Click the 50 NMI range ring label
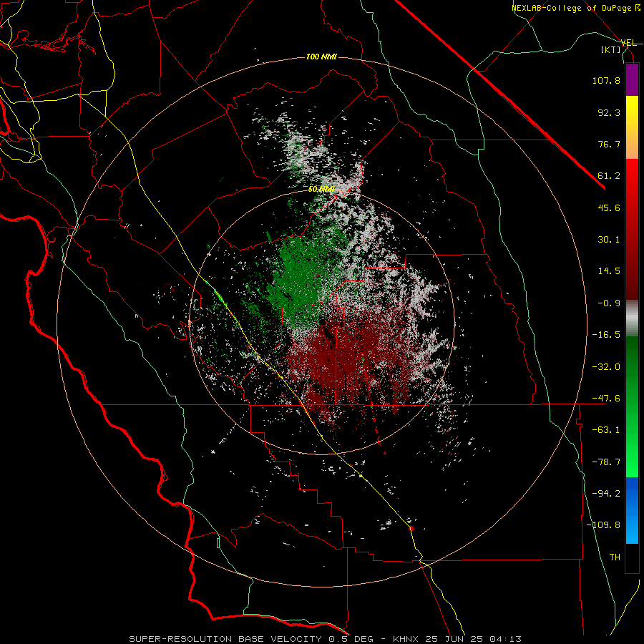The width and height of the screenshot is (644, 644). click(x=321, y=190)
